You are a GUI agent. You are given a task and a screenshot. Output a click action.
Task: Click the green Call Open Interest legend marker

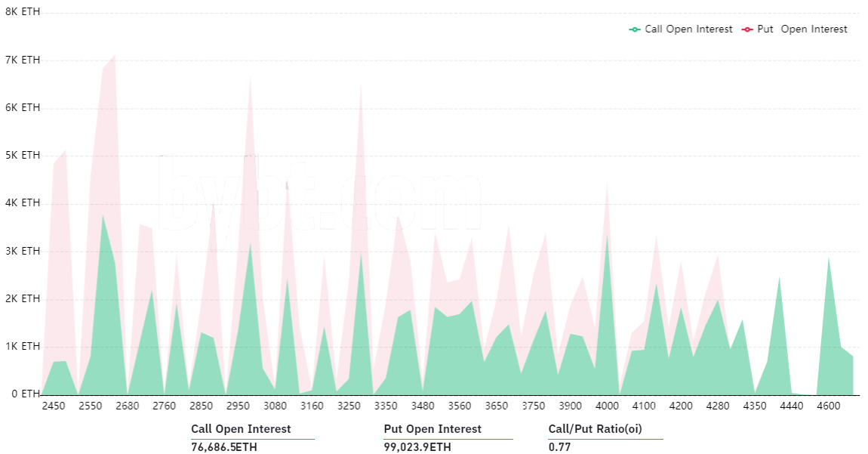[635, 29]
